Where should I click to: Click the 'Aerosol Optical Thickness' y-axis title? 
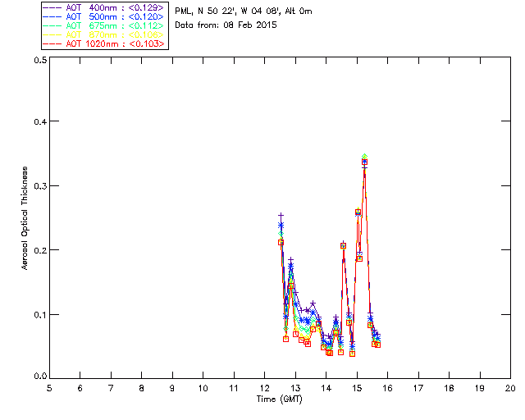[x=25, y=218]
